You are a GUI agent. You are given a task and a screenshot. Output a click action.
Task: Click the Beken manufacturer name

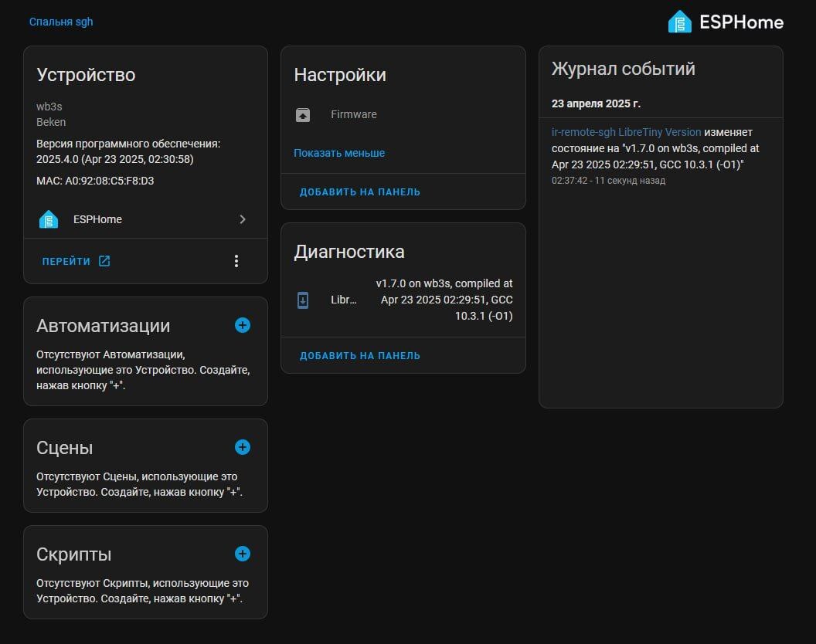[x=51, y=122]
